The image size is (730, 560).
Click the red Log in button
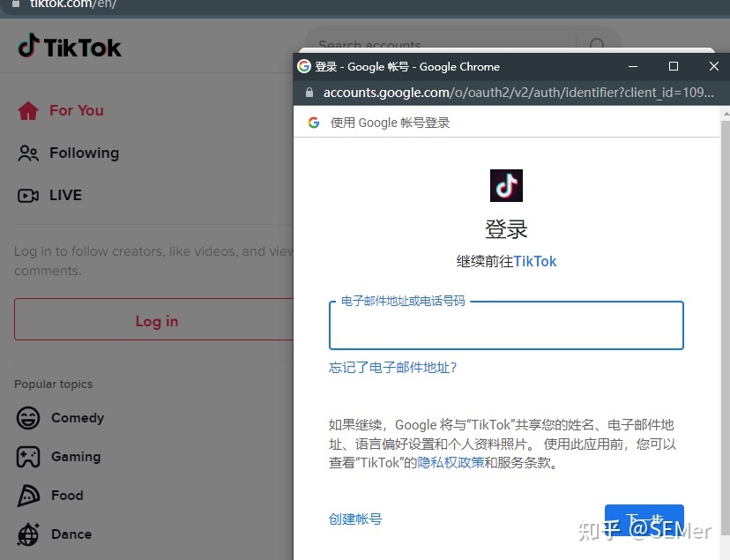coord(154,320)
